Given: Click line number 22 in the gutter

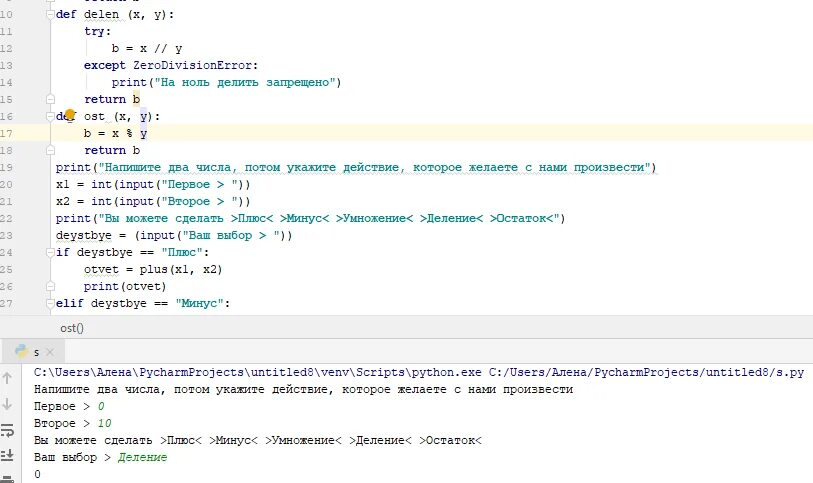Looking at the screenshot, I should (x=6, y=218).
